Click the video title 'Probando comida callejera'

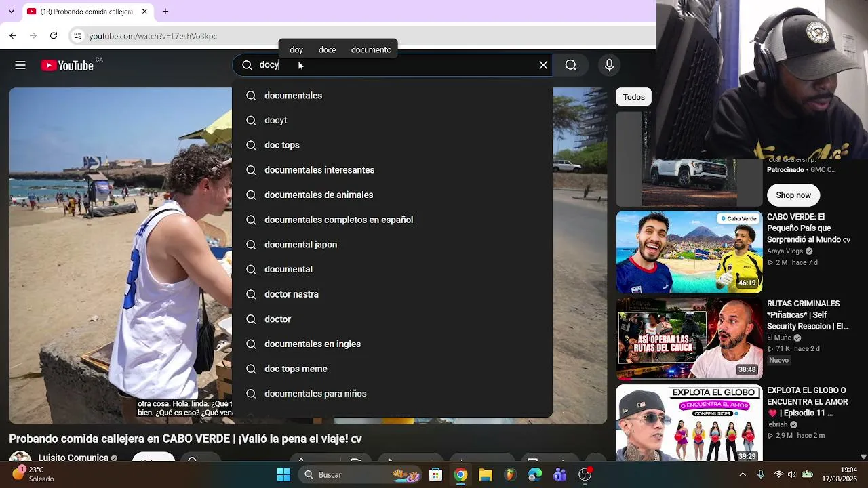click(185, 439)
